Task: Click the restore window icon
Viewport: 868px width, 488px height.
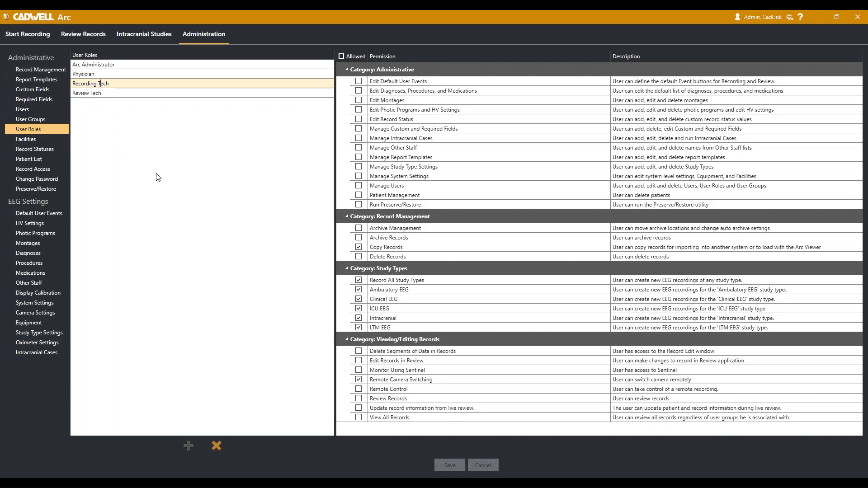Action: pyautogui.click(x=837, y=17)
